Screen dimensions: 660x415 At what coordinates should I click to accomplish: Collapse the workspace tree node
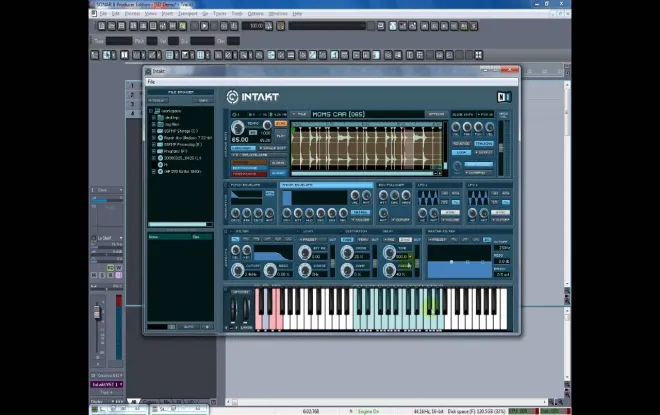pos(151,111)
